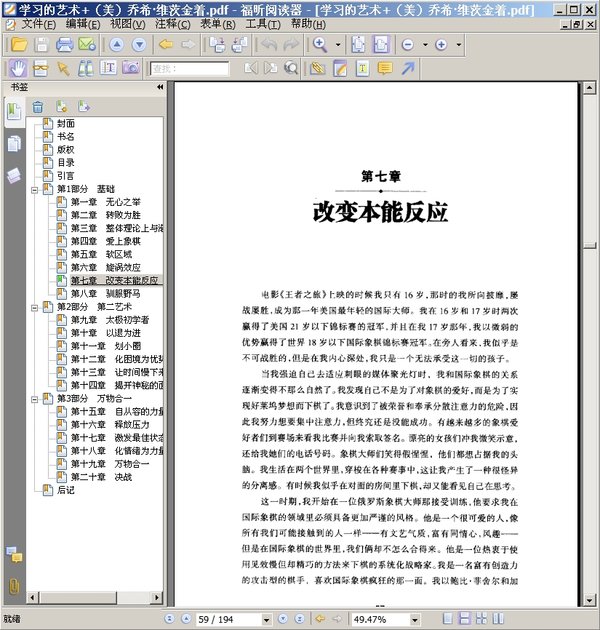The image size is (600, 630).
Task: Click the 59 / 194 page number field
Action: coord(228,619)
